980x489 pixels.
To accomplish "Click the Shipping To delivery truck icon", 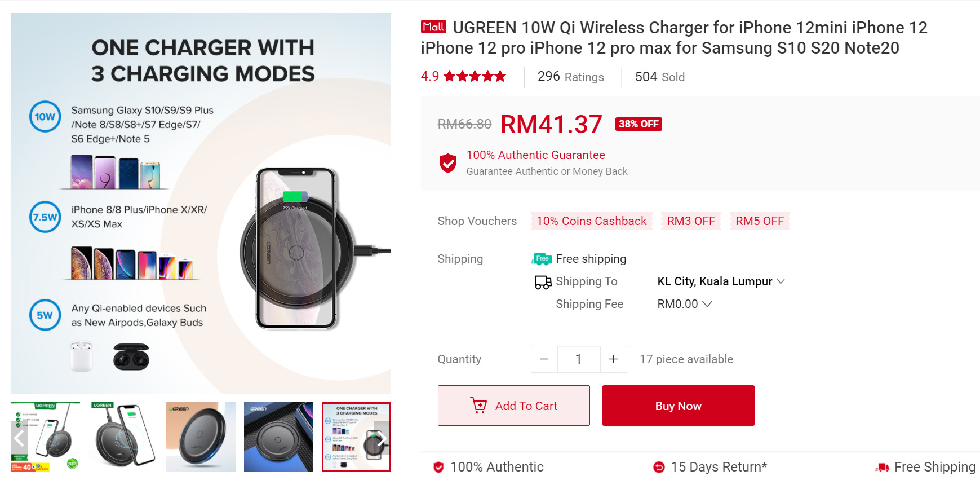I will tap(543, 282).
